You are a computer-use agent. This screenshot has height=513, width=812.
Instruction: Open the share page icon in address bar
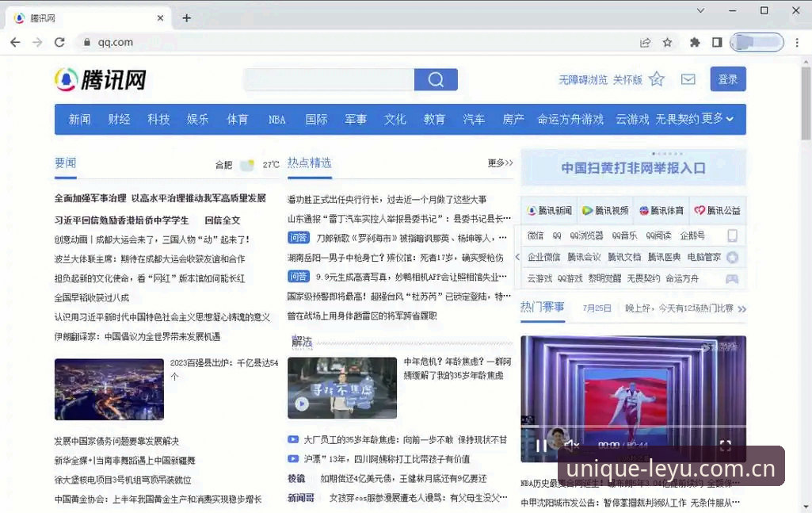click(x=646, y=43)
